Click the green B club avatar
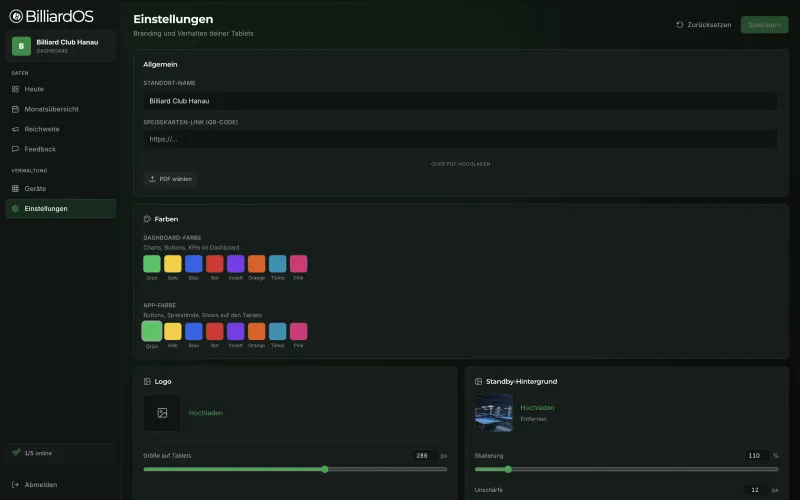Viewport: 800px width, 500px height. tap(21, 46)
